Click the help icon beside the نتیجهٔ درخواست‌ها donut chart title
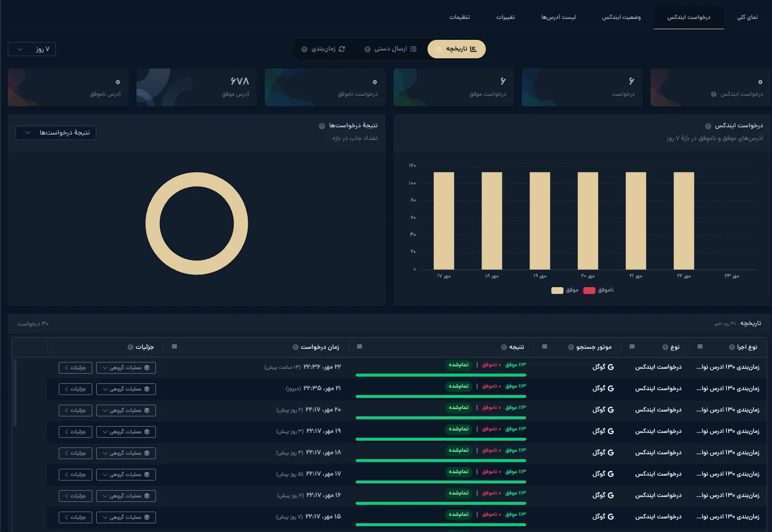Viewport: 772px width, 532px height. pyautogui.click(x=322, y=126)
